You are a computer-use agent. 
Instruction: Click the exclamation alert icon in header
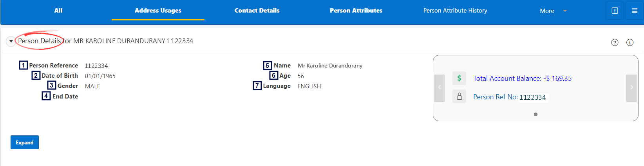click(615, 11)
